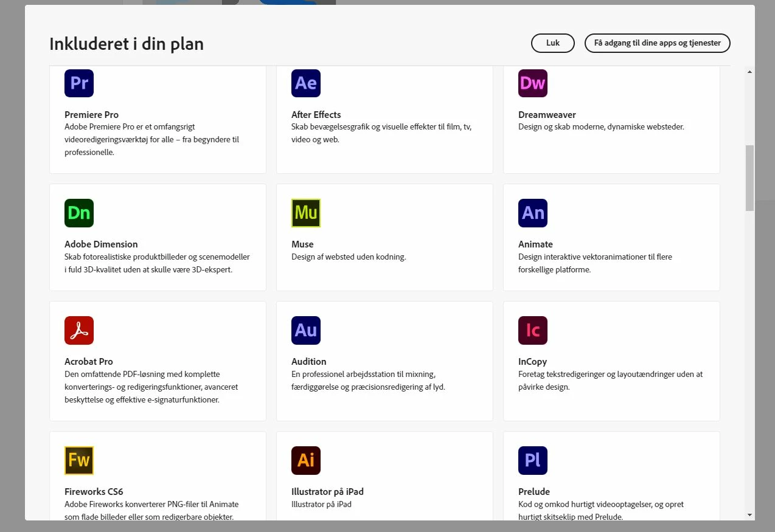
Task: Click Premiere Pro description about videoredigeringsværktøj
Action: tap(152, 140)
